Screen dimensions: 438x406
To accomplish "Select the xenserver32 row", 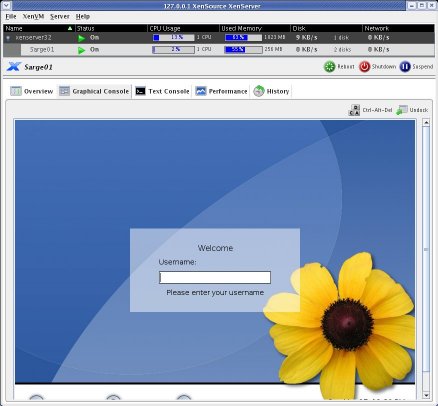I will (x=219, y=38).
